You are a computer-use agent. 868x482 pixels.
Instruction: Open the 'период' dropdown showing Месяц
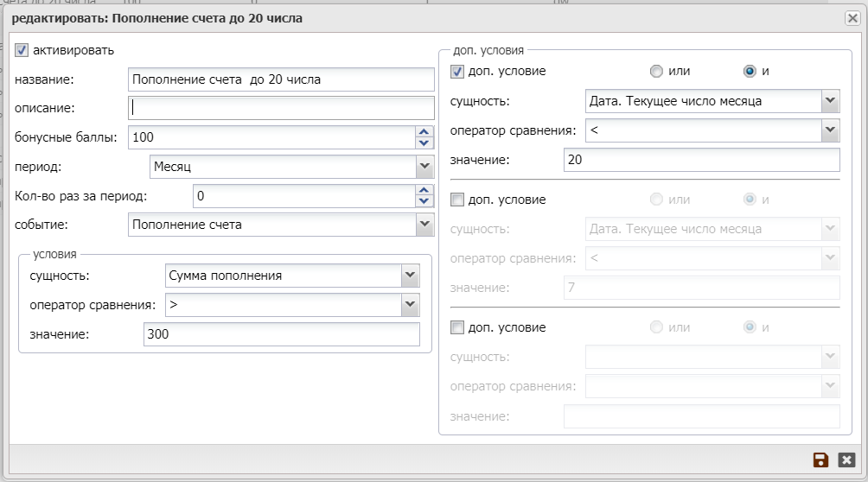click(x=424, y=167)
